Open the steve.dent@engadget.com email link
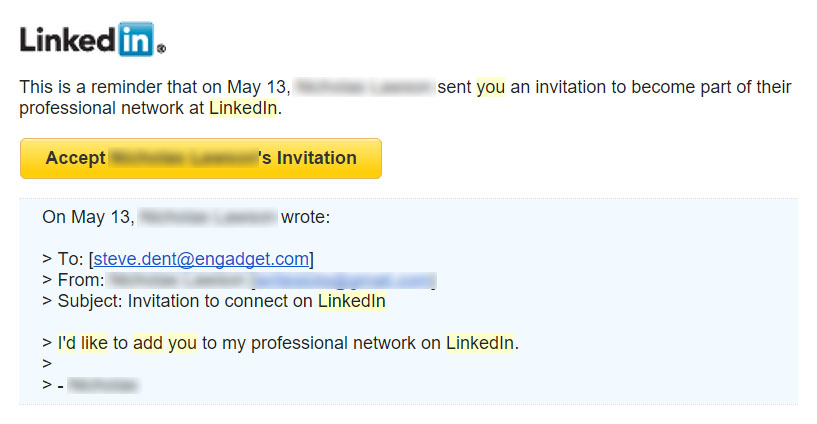The width and height of the screenshot is (817, 424). click(201, 259)
